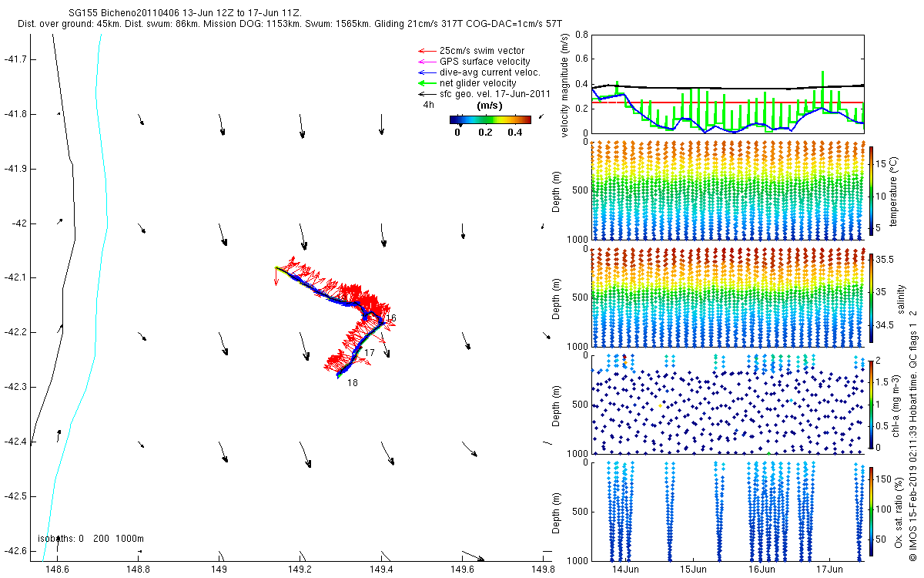
Task: Click the blue dive-avg current legend arrow
Action: 424,72
